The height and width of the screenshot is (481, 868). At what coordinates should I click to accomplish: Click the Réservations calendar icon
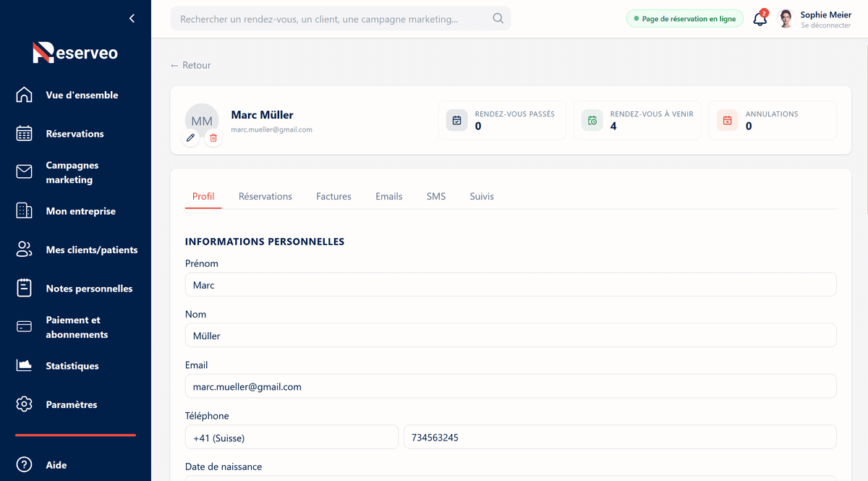25,134
